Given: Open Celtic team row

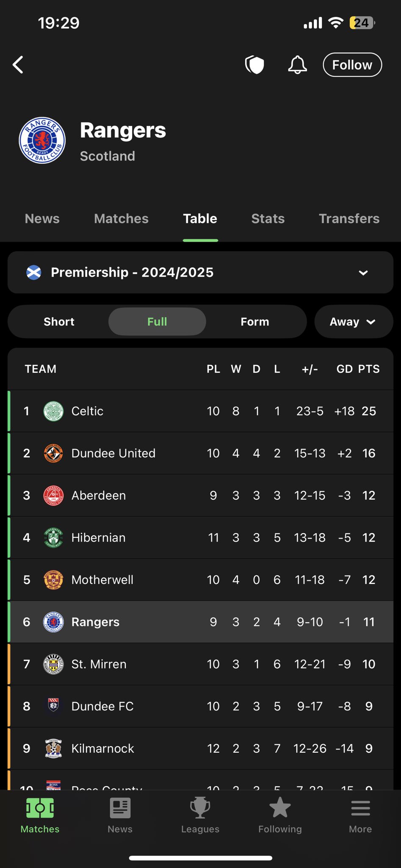Looking at the screenshot, I should click(200, 411).
